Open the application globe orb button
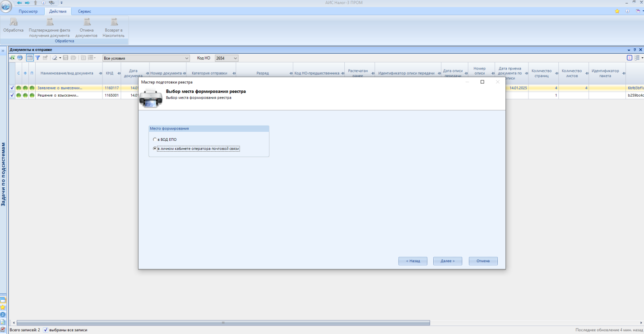The image size is (644, 334). tap(6, 6)
